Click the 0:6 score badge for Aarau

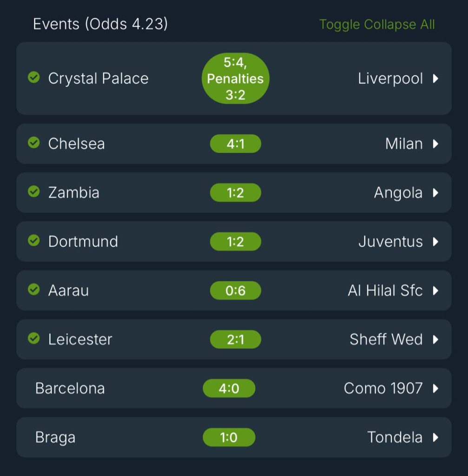tap(235, 291)
